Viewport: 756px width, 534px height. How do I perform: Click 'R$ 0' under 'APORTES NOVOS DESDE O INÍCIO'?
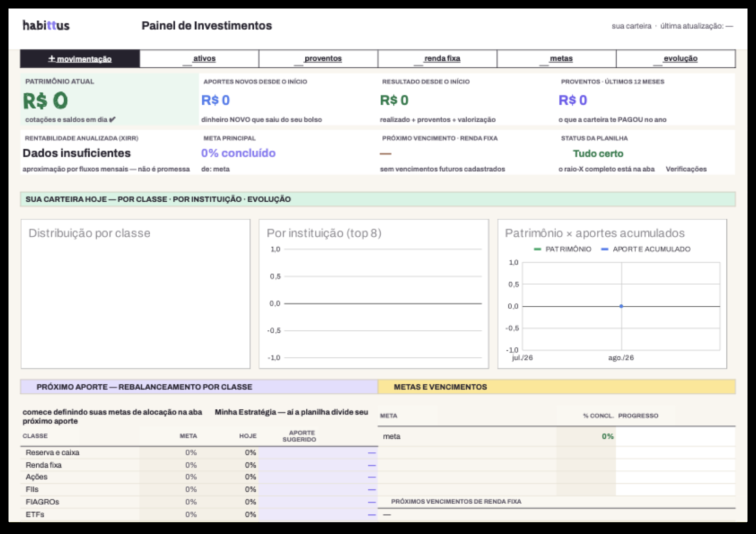tap(215, 100)
